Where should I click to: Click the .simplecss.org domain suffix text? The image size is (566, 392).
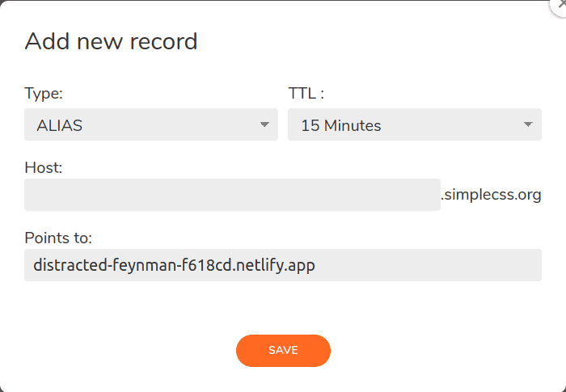[491, 195]
